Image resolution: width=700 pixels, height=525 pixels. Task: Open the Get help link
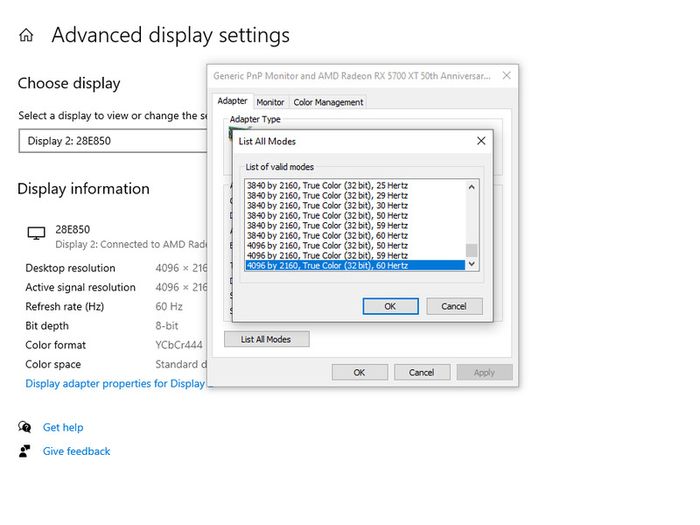63,427
